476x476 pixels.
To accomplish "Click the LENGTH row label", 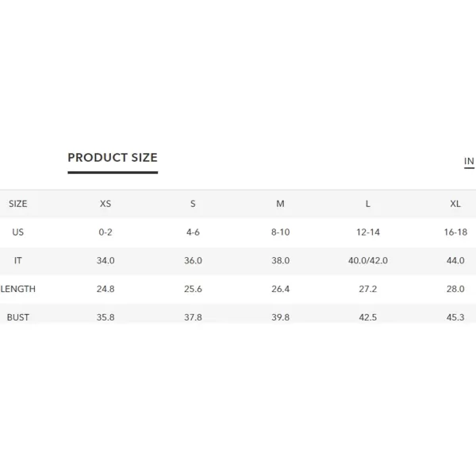I will tap(18, 289).
